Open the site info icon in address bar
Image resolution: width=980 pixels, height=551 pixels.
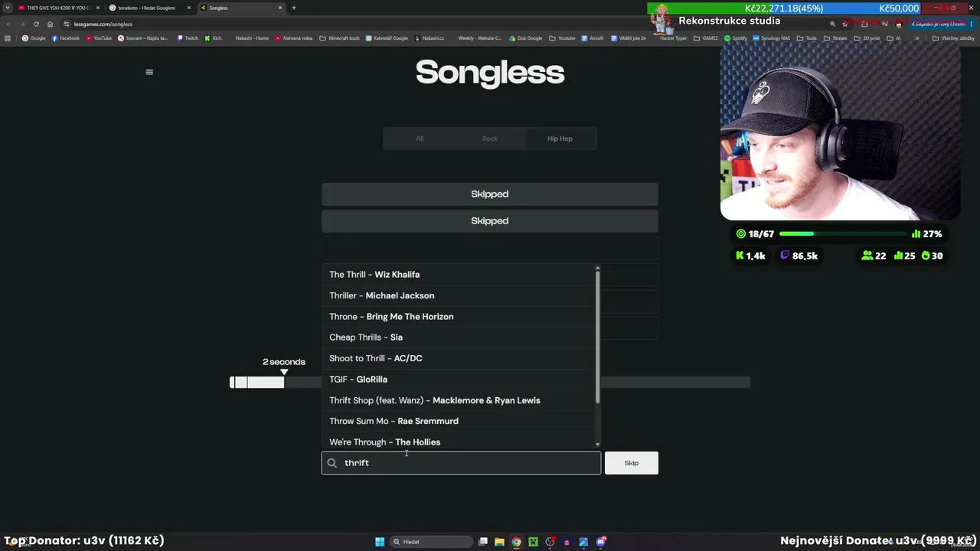point(67,24)
